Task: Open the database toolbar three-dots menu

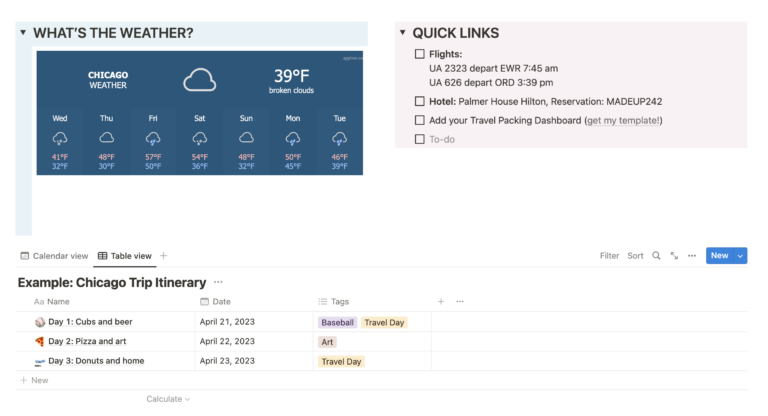Action: pyautogui.click(x=692, y=255)
